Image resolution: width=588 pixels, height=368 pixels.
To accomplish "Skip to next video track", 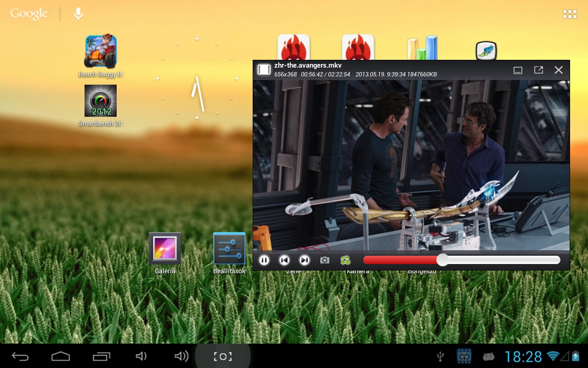I will tap(304, 260).
